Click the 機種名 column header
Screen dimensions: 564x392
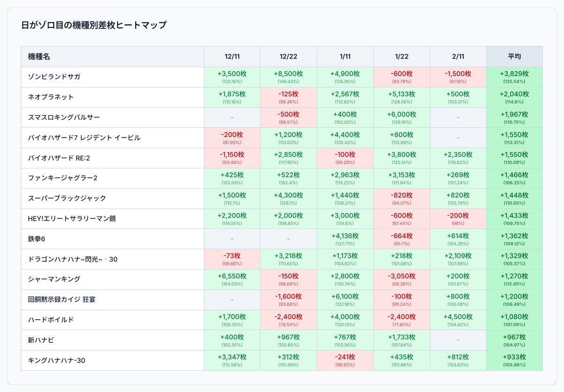tap(113, 56)
